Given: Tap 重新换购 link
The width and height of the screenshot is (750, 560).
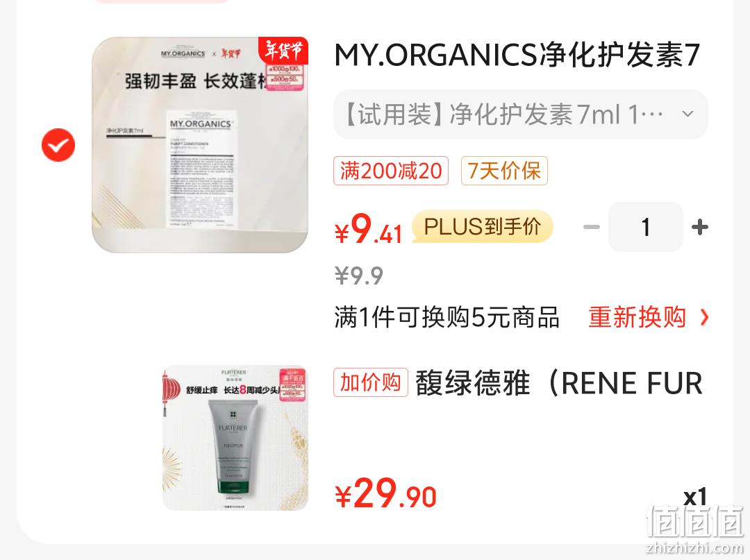Looking at the screenshot, I should point(637,317).
